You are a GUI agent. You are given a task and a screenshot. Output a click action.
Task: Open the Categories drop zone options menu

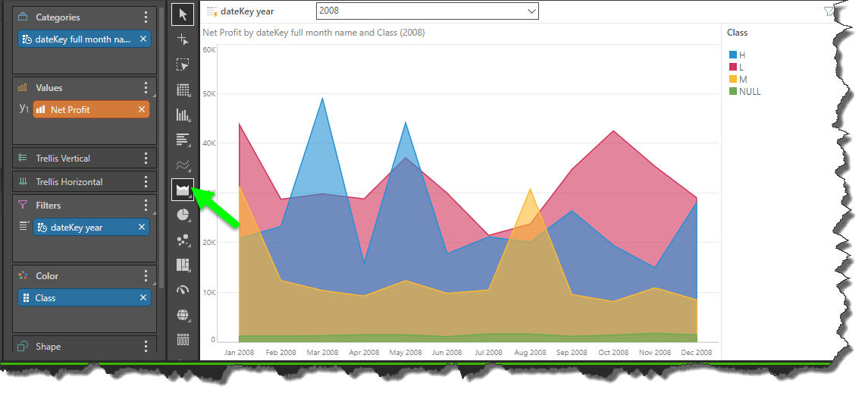click(x=146, y=17)
